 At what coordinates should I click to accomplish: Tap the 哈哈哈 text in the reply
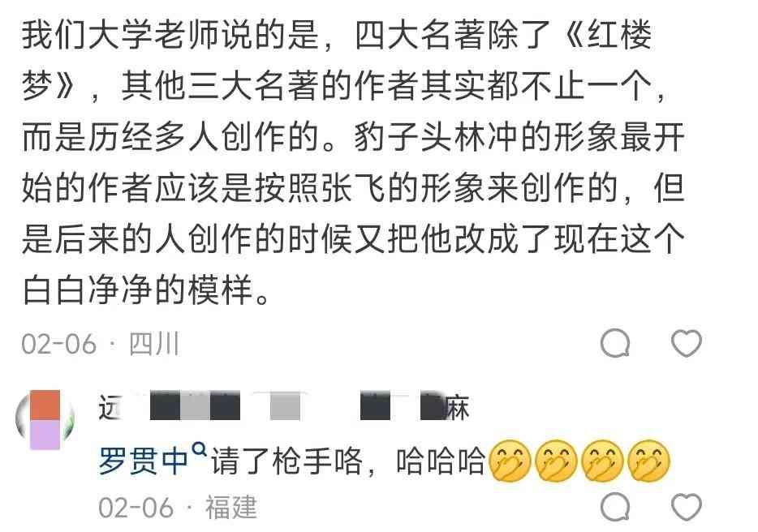(x=441, y=461)
